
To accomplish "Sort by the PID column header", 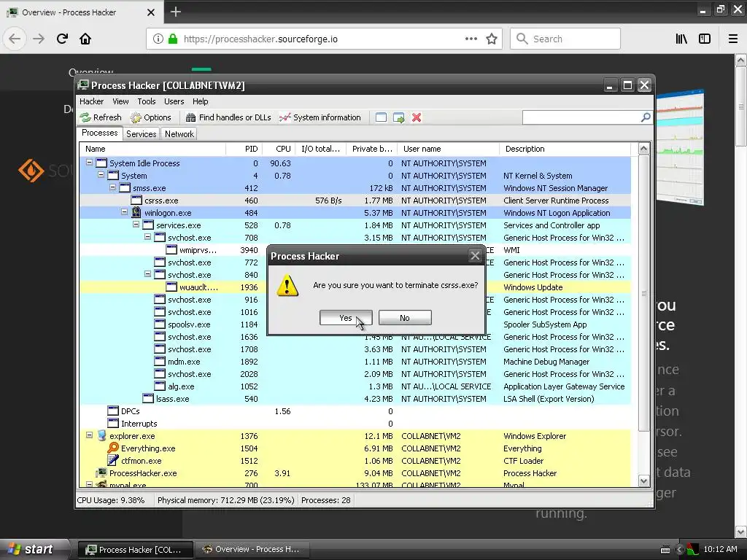I will [244, 149].
